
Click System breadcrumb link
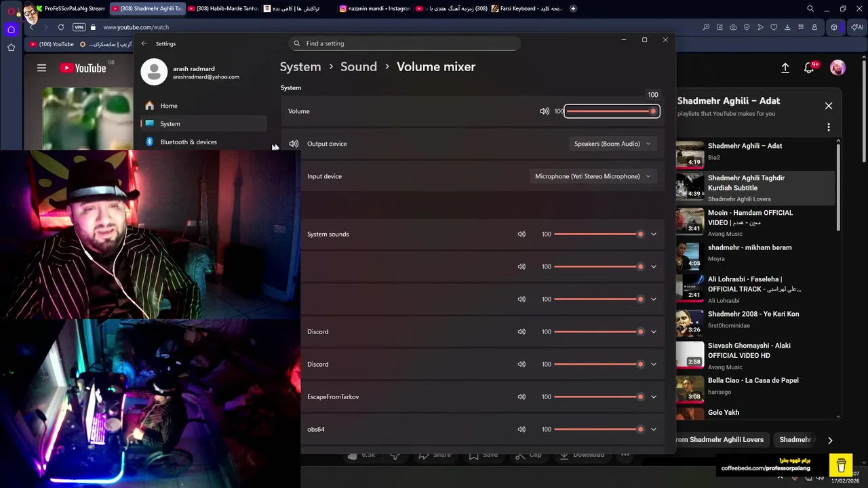pos(300,66)
